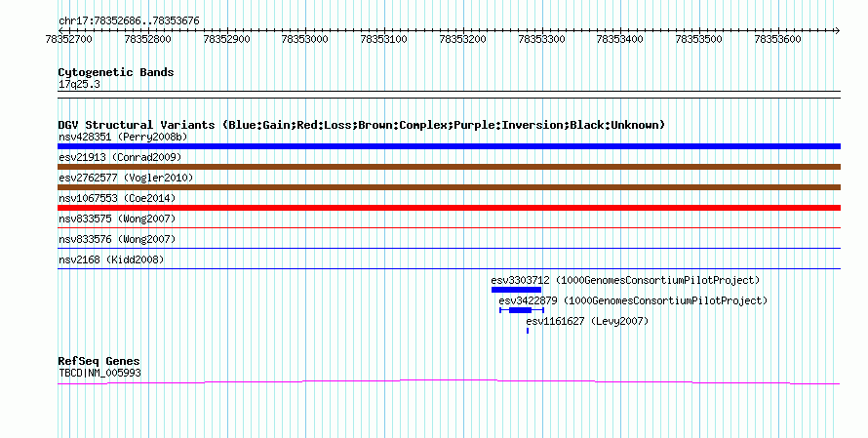This screenshot has width=868, height=438.
Task: Open variant label esv3422879 (1000GenomesConsortiumPilotProject)
Action: [633, 300]
